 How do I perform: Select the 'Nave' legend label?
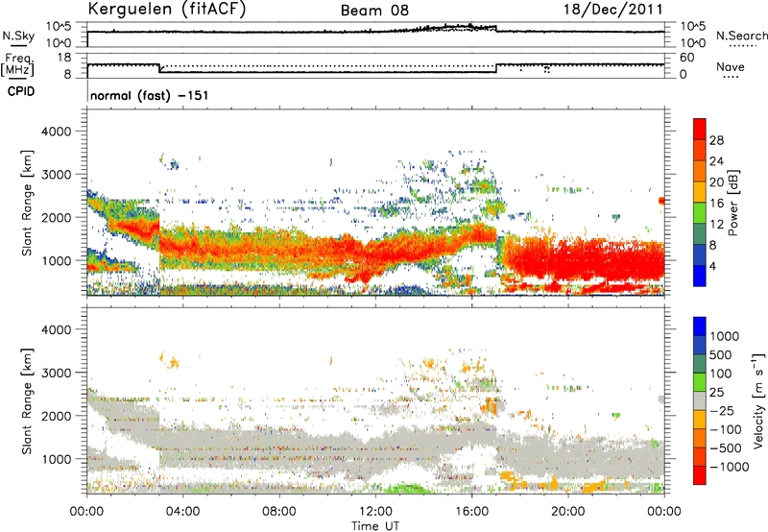click(731, 66)
